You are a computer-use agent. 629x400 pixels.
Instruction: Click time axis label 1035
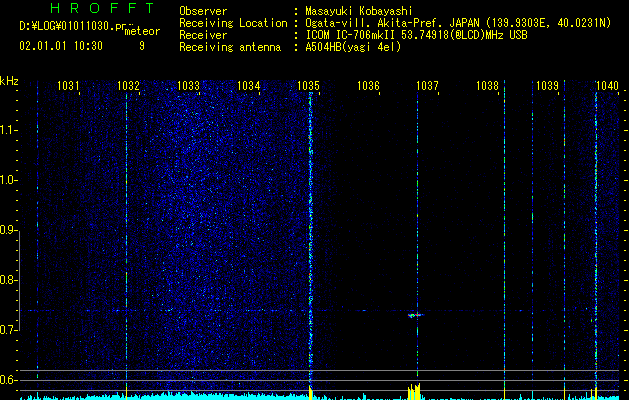point(308,85)
